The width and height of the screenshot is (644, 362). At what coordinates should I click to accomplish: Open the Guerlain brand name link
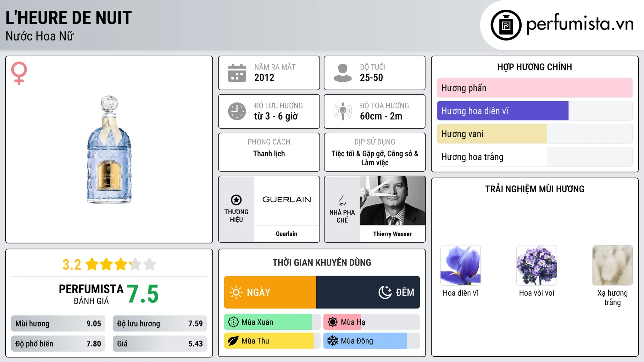(x=286, y=234)
